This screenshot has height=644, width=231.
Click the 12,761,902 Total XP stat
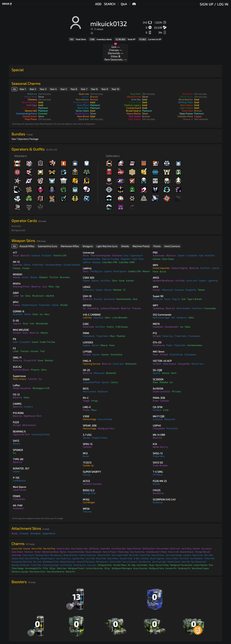tap(126, 39)
